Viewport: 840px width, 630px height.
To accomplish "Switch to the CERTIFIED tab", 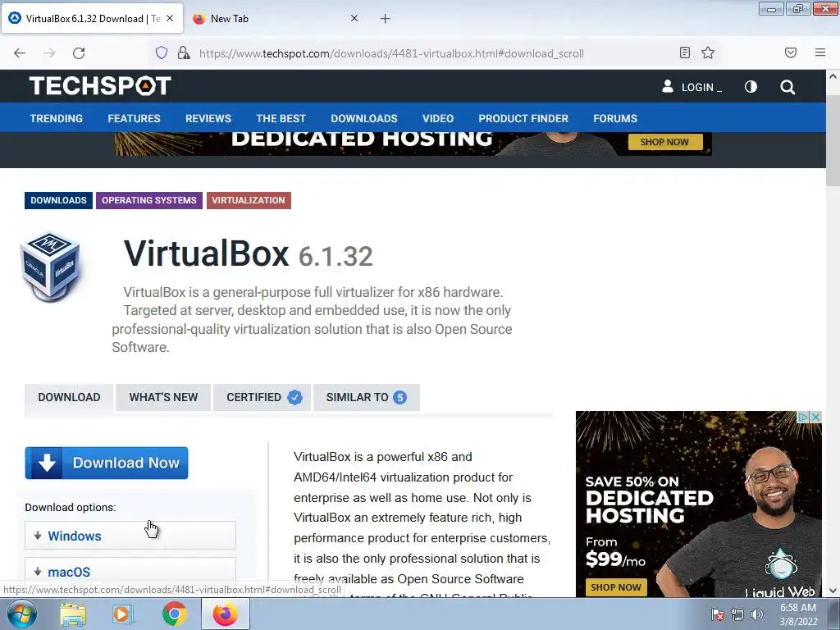I will click(262, 398).
